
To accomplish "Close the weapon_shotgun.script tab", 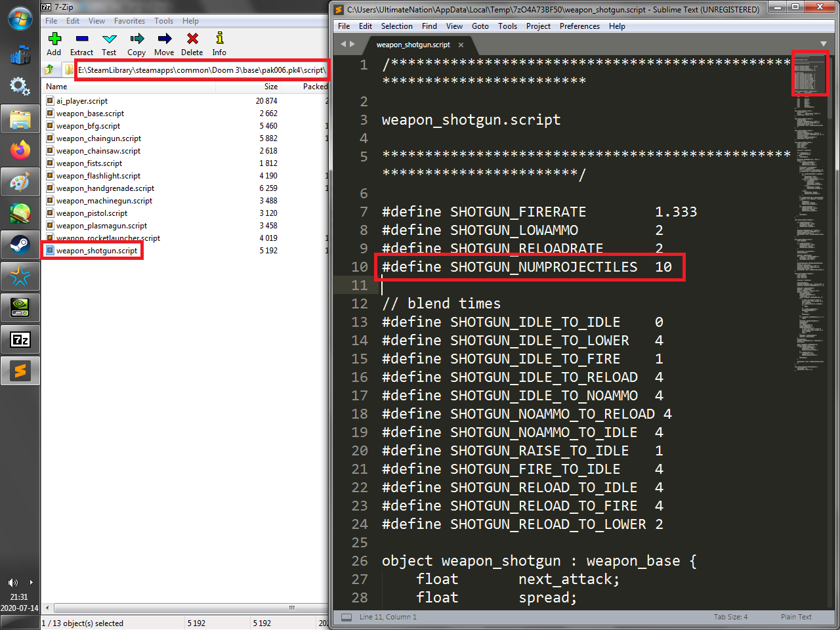I will click(x=461, y=45).
